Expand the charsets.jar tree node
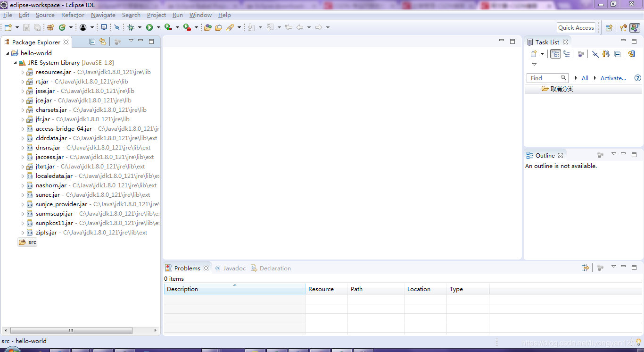 (x=23, y=110)
